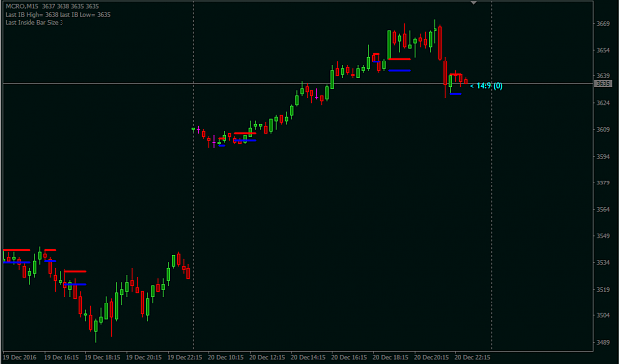Click the '20 Dec 16:15' time axis label

click(x=349, y=358)
